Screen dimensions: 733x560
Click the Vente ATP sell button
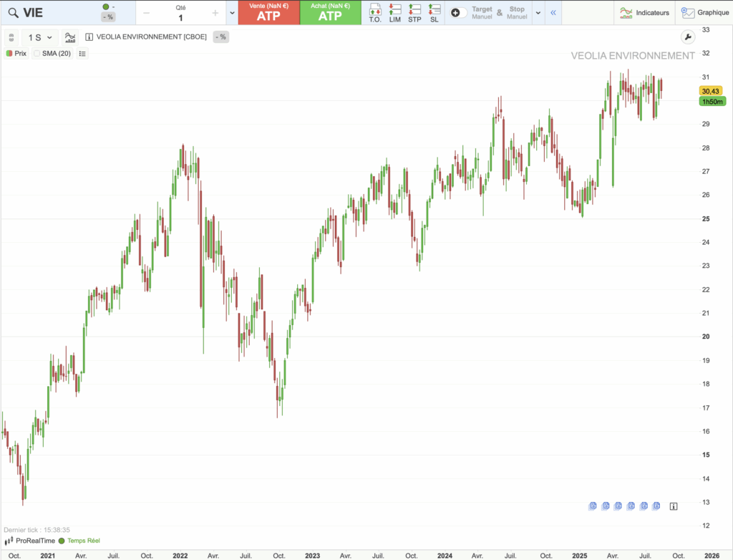[268, 12]
